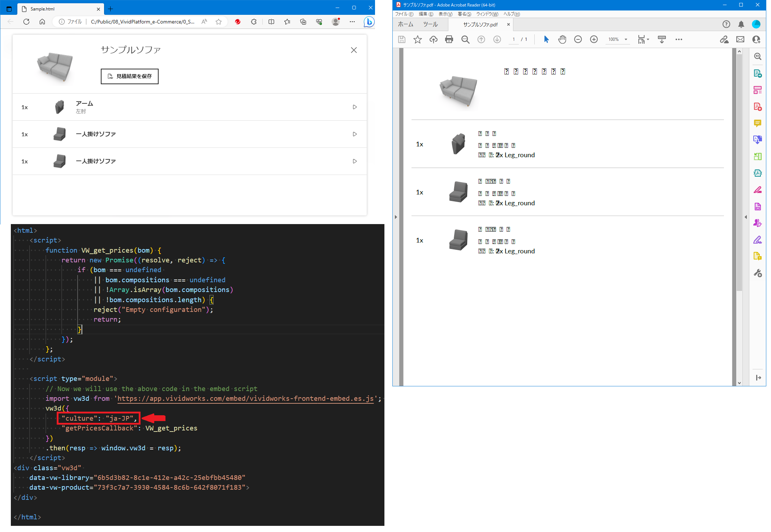Zoom out with minus icon in Acrobat
Screen dimensions: 771x532
pos(578,39)
